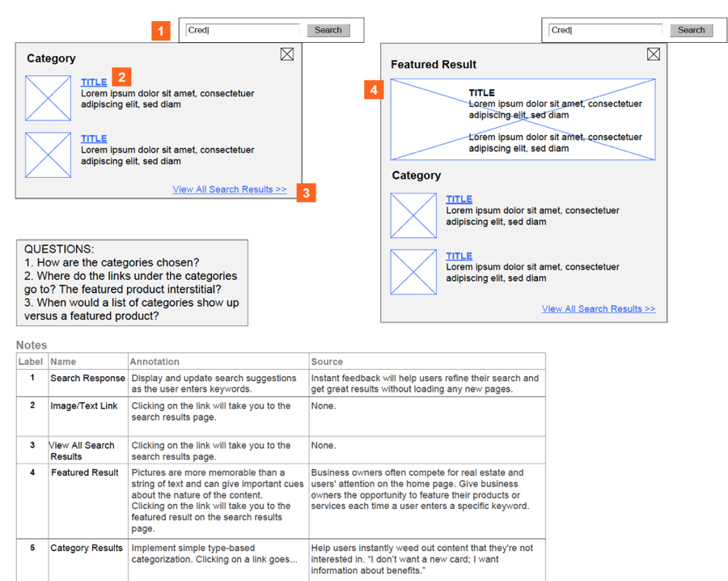Focus the right search field containing "Cred"

click(x=605, y=31)
